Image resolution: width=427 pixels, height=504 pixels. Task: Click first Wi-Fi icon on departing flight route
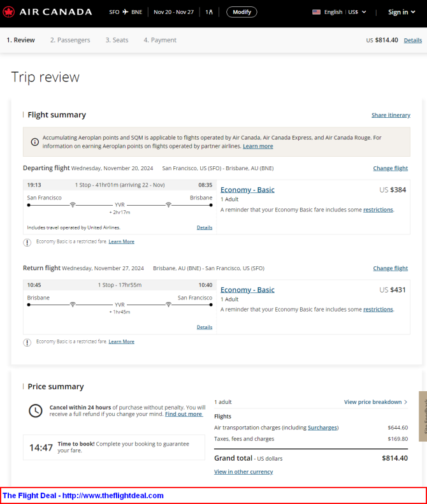click(73, 205)
